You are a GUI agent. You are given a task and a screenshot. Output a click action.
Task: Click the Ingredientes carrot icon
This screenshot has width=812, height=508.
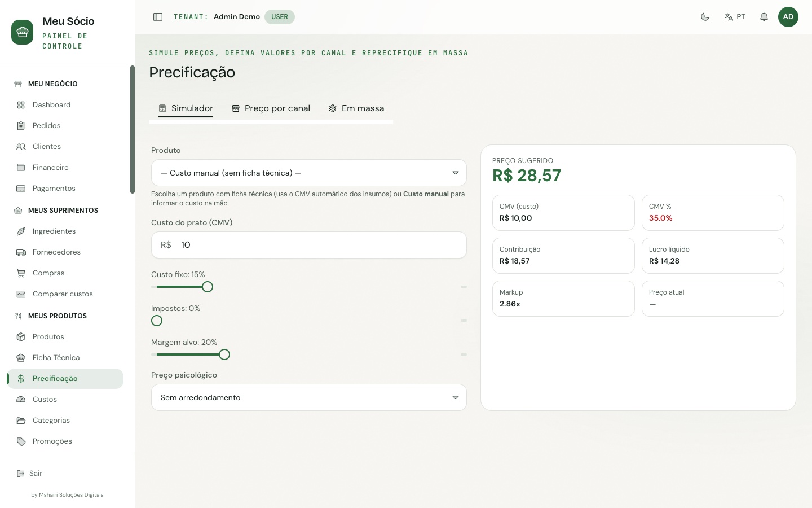21,231
